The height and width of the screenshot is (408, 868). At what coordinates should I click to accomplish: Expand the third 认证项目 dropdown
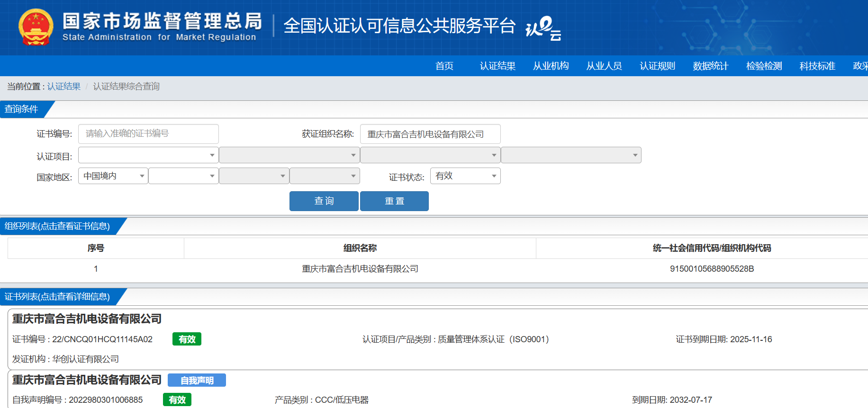pyautogui.click(x=430, y=155)
